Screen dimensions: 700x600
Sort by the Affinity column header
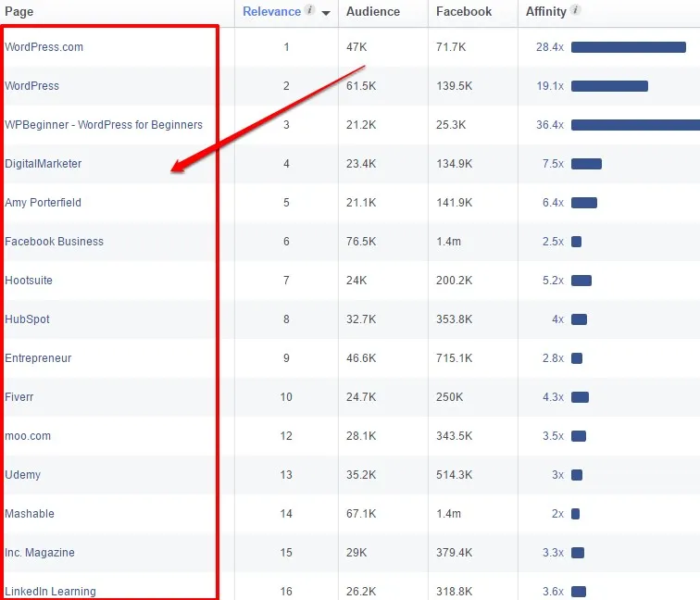(x=545, y=12)
